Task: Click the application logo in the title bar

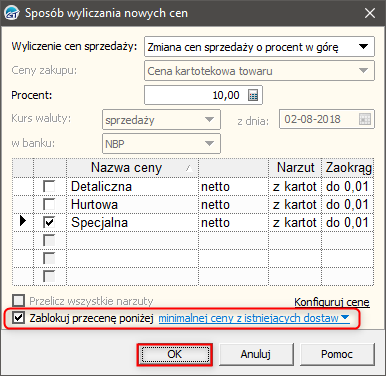Action: 12,13
